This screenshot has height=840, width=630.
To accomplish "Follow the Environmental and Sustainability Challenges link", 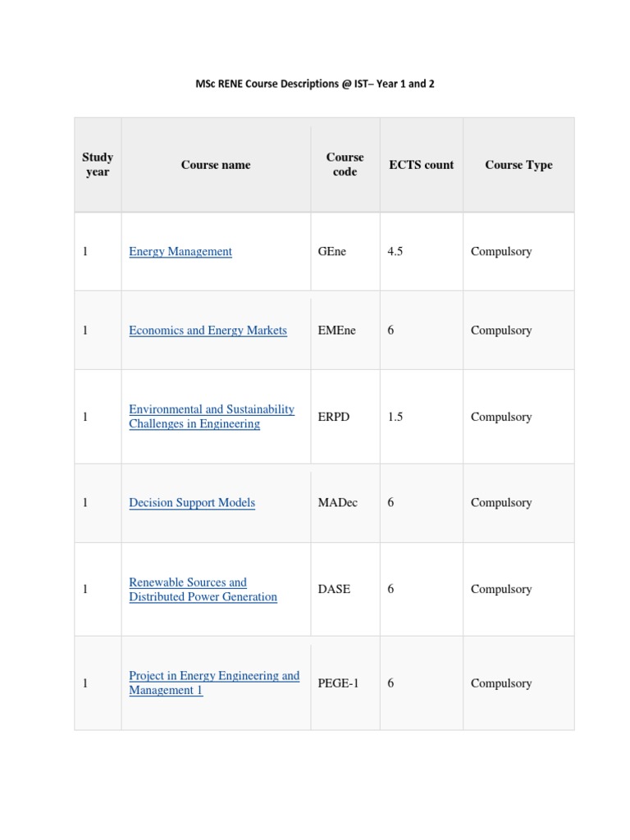I will [x=211, y=417].
